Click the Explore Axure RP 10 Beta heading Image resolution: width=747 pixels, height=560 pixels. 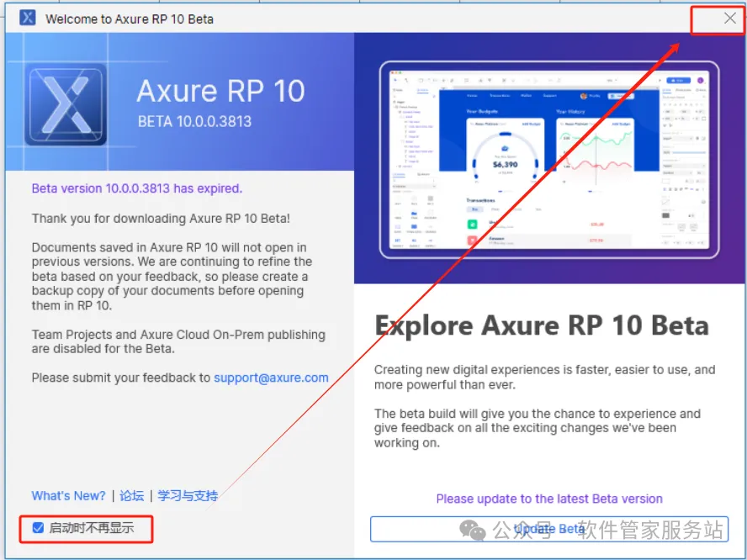(x=542, y=325)
